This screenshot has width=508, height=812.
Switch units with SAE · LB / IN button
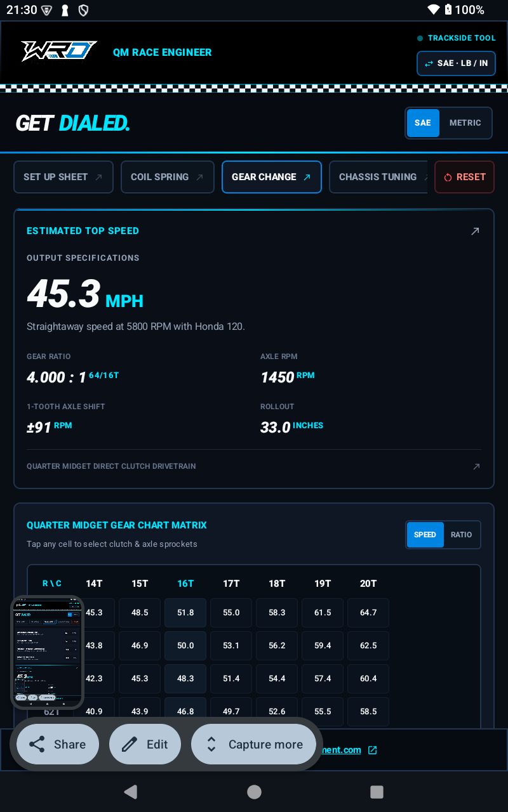[x=456, y=63]
